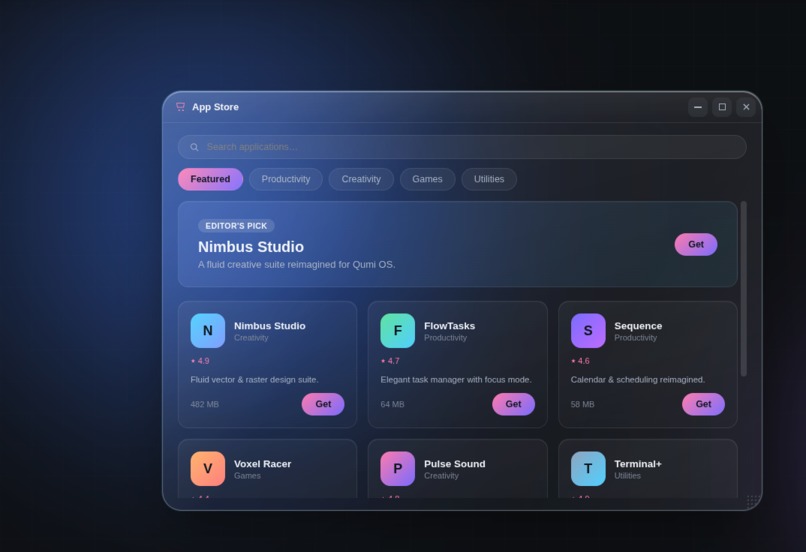
Task: Show the Utilities category
Action: tap(489, 179)
